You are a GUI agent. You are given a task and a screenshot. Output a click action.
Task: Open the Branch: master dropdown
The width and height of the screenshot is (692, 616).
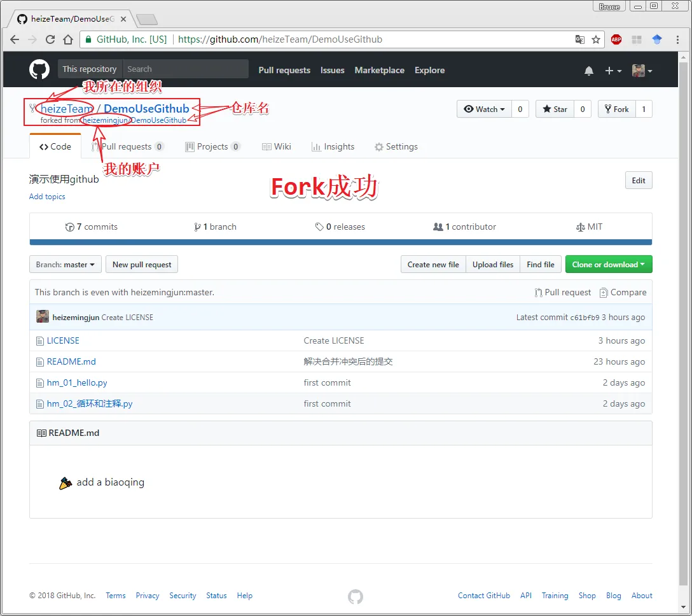(66, 265)
